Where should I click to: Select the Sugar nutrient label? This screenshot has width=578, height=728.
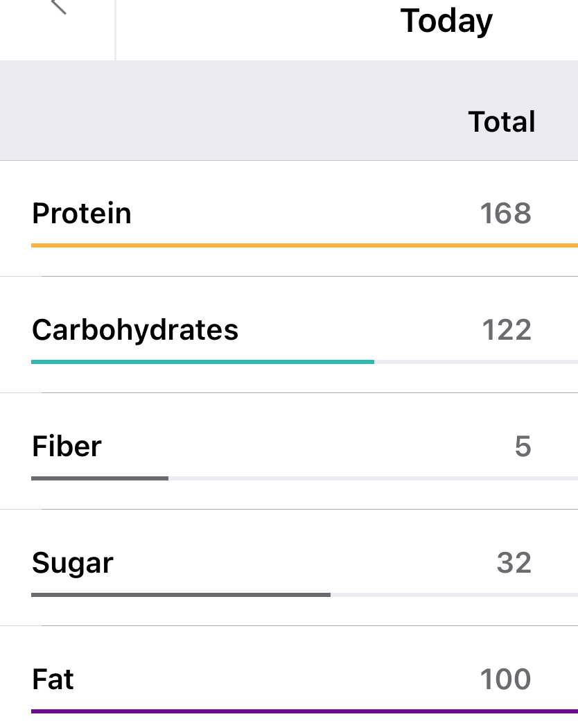(x=73, y=562)
